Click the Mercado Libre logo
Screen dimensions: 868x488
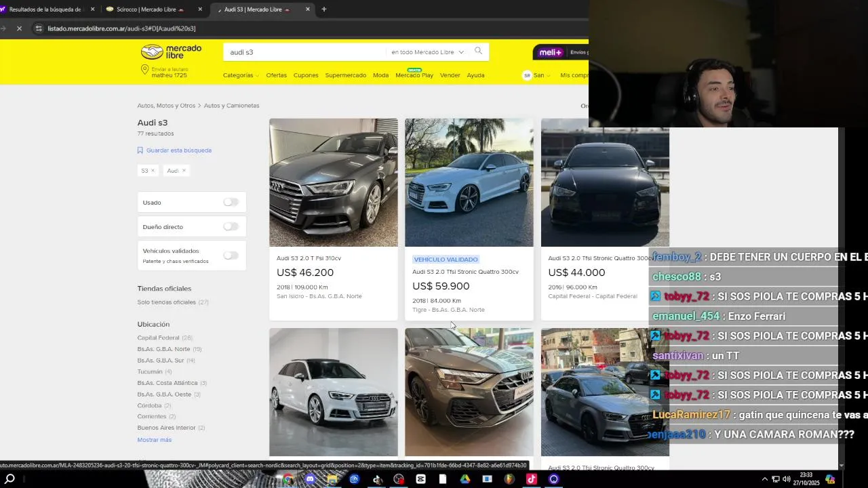pos(171,52)
